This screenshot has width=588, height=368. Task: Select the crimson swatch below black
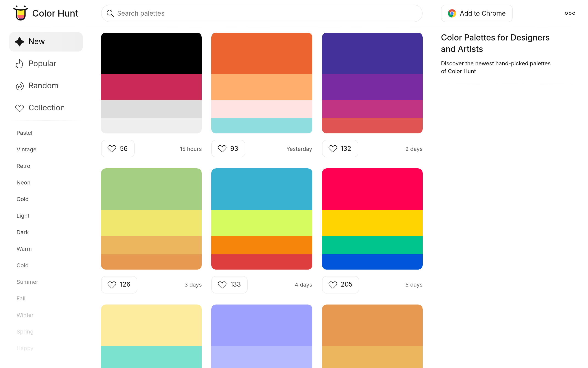tap(151, 87)
